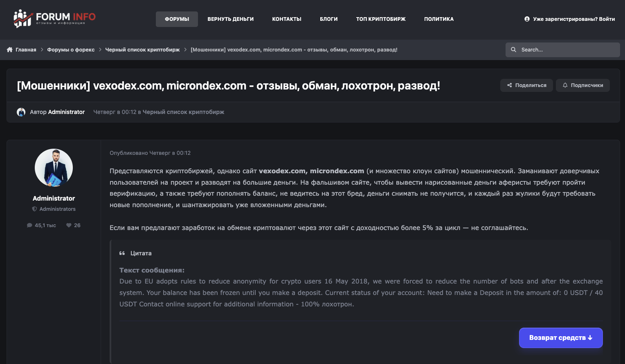The width and height of the screenshot is (625, 364).
Task: Open the ТОП КРИПТОБИРЖ menu item
Action: point(381,19)
